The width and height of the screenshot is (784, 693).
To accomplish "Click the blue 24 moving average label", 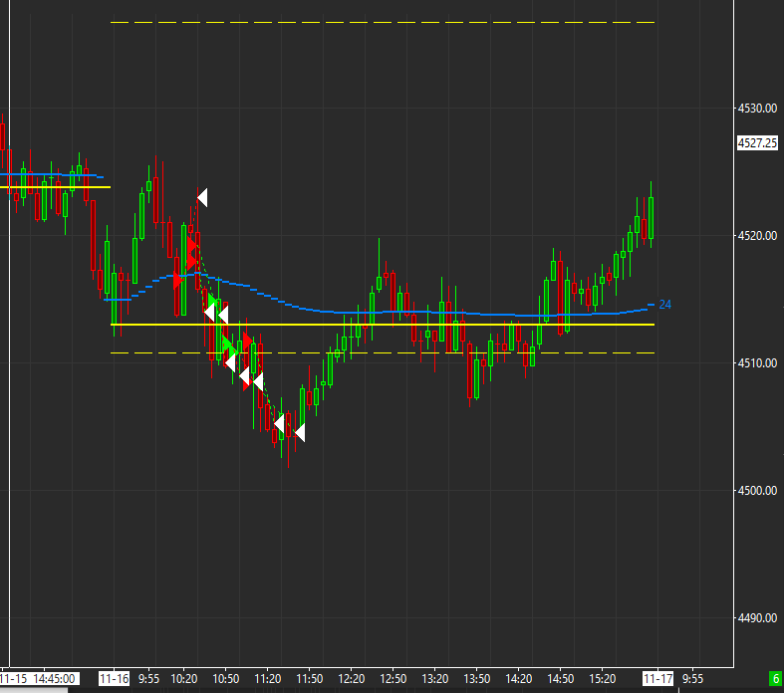I will (665, 305).
